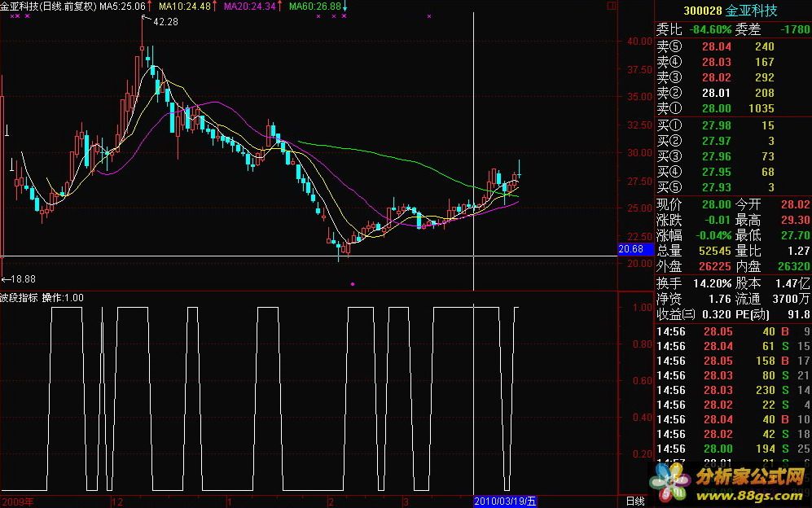Click the 0.60 indicator axis label

click(x=643, y=381)
